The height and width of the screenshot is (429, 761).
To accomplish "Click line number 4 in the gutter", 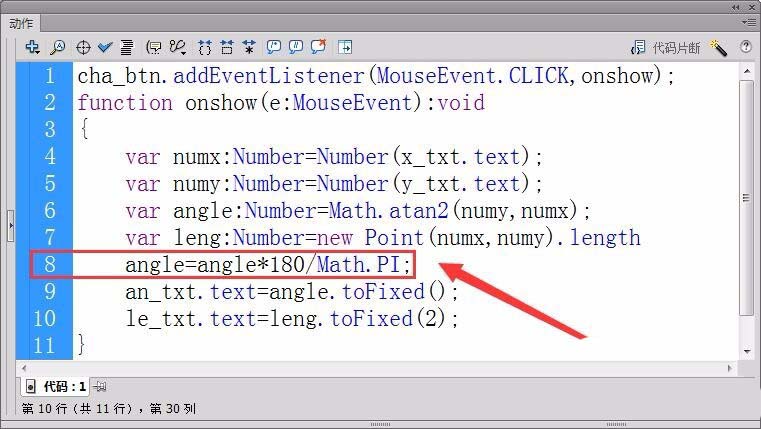I will click(x=50, y=156).
